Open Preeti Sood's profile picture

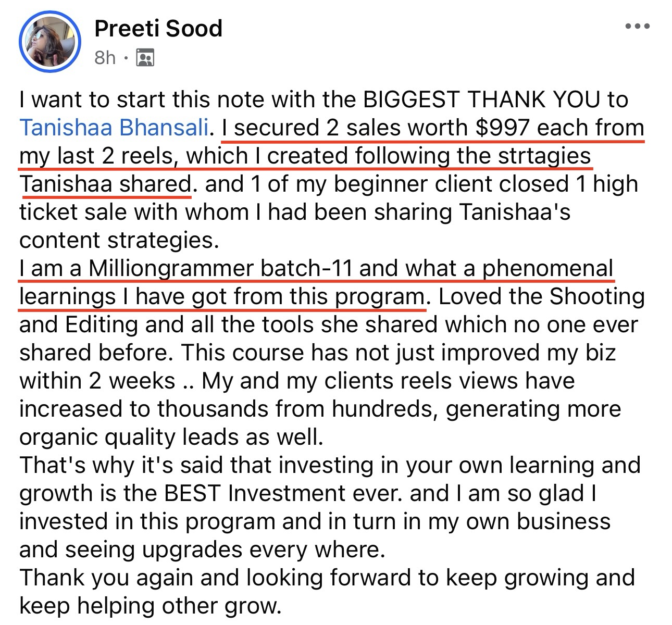pyautogui.click(x=50, y=41)
